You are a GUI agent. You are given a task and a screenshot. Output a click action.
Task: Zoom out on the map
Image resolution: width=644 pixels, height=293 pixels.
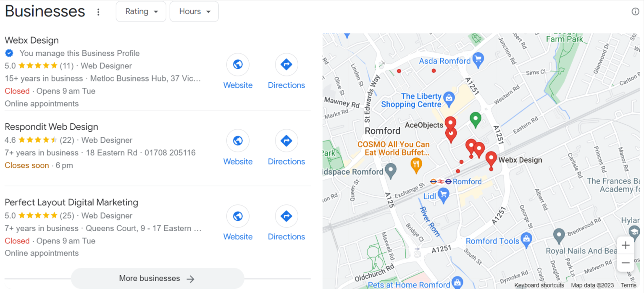click(626, 263)
